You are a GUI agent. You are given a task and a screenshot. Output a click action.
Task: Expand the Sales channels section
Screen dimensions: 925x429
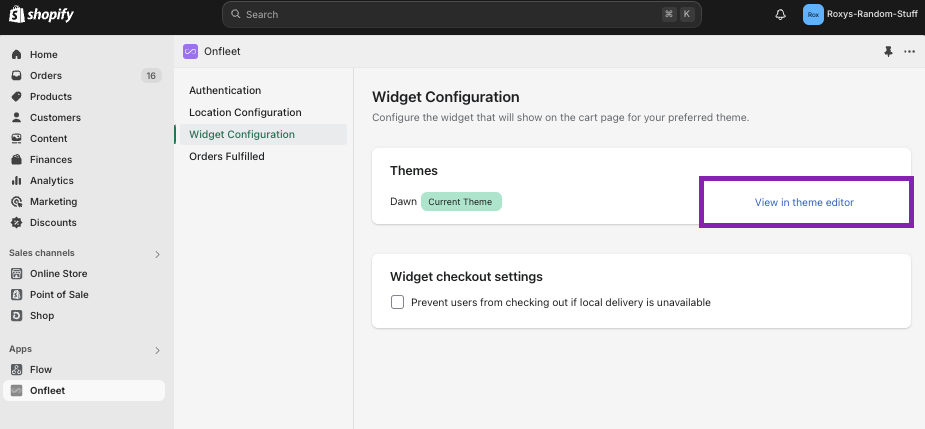click(158, 254)
